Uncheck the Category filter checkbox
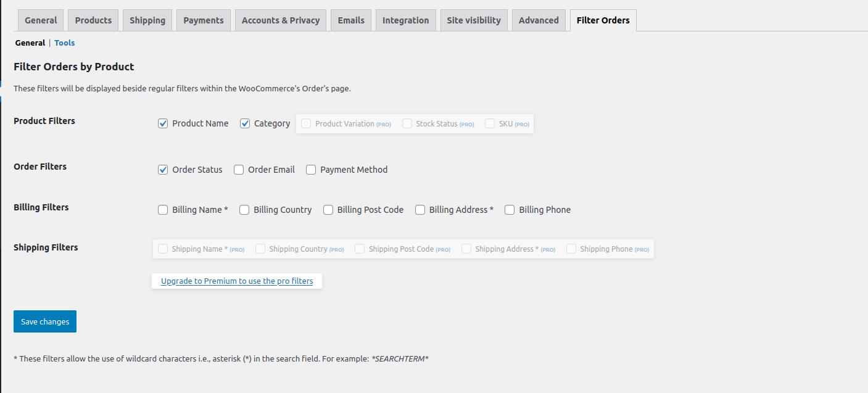This screenshot has height=393, width=868. pyautogui.click(x=245, y=123)
